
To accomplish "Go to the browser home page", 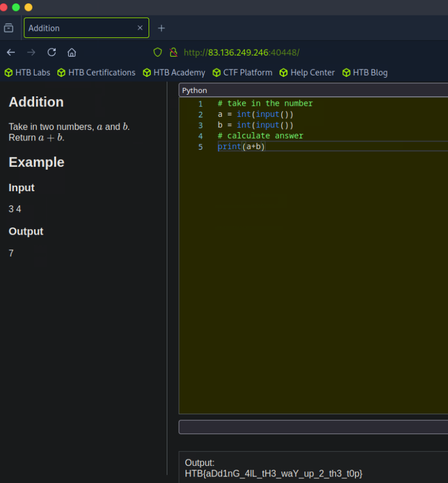I will click(x=72, y=52).
